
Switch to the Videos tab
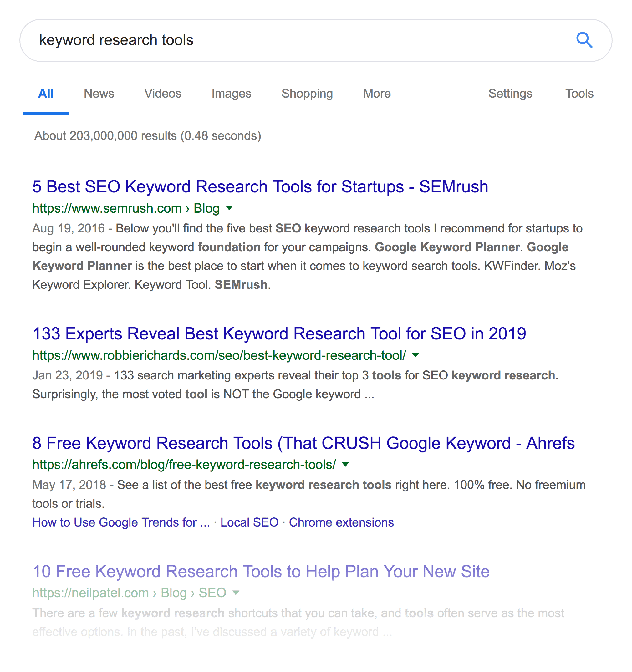[163, 93]
